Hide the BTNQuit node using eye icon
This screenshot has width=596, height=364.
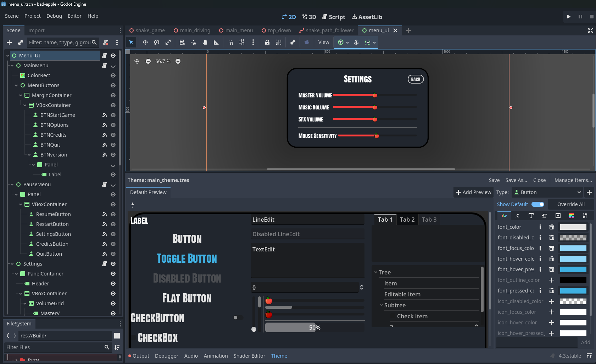click(x=113, y=145)
